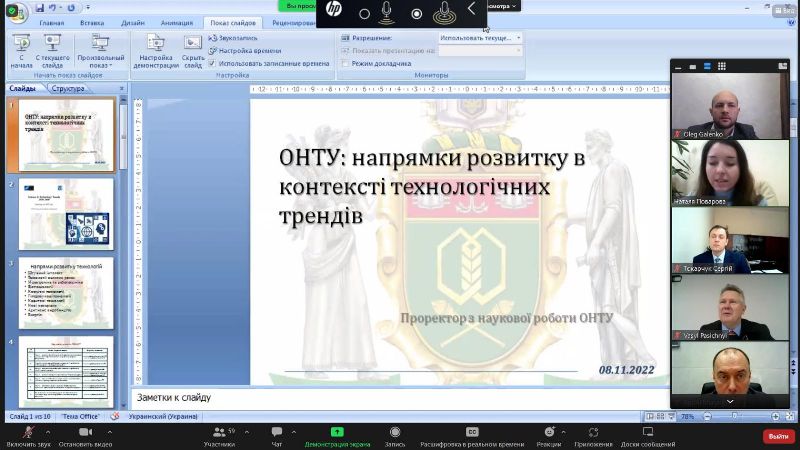Open the Приложения apps panel

[593, 437]
